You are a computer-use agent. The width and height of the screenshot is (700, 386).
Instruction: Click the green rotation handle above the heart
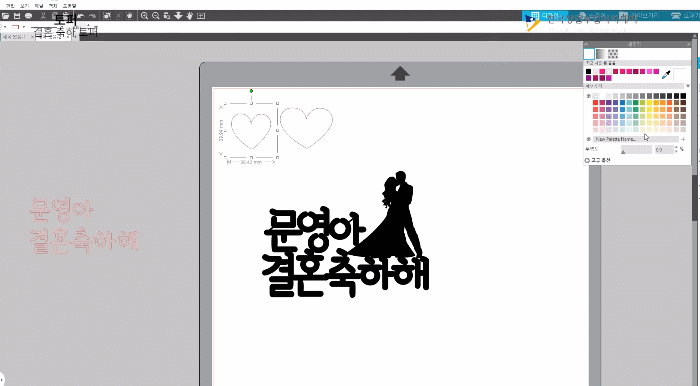[251, 91]
